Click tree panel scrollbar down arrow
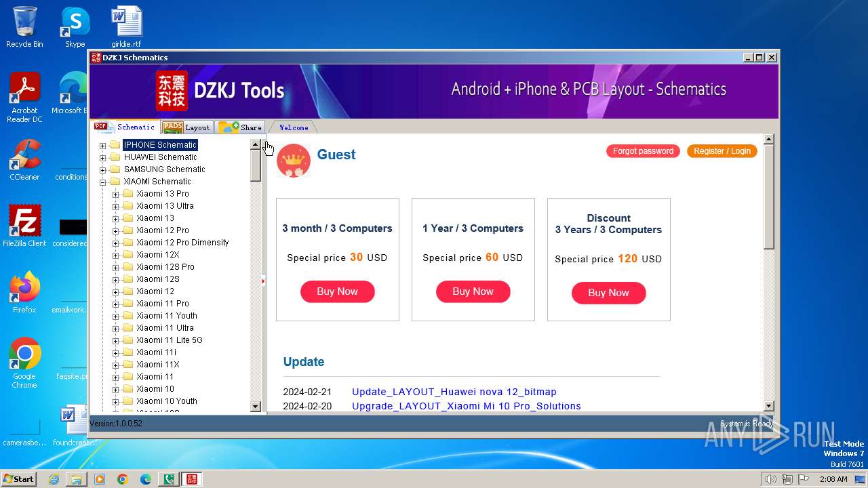The height and width of the screenshot is (488, 868). tap(256, 407)
